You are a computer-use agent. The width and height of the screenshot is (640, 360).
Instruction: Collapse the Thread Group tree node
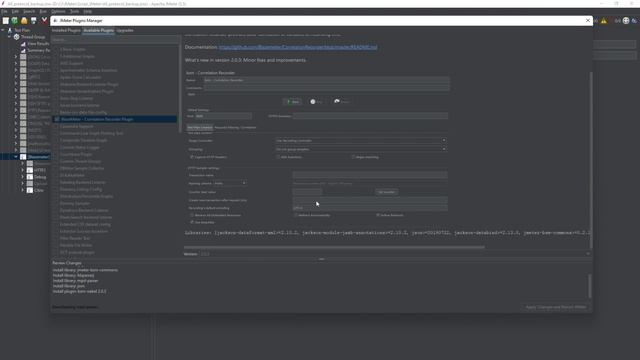(9, 37)
